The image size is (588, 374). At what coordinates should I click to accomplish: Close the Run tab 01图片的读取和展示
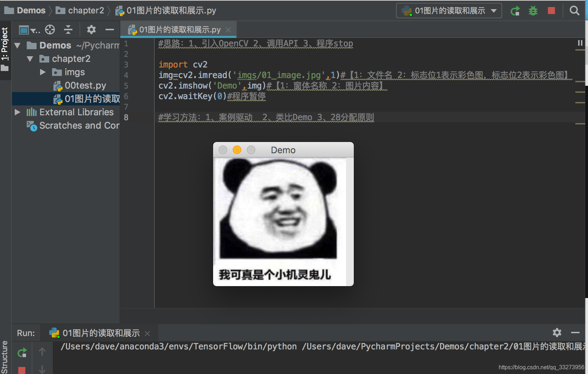click(x=147, y=333)
